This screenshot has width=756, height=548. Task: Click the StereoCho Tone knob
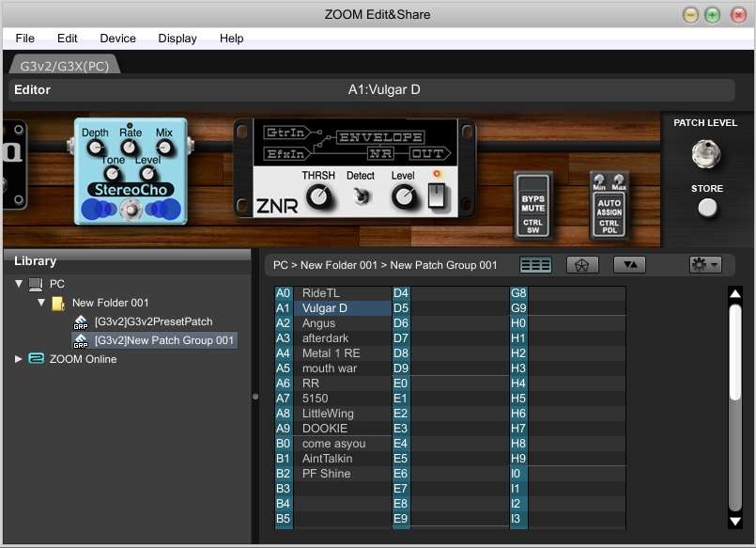[112, 173]
